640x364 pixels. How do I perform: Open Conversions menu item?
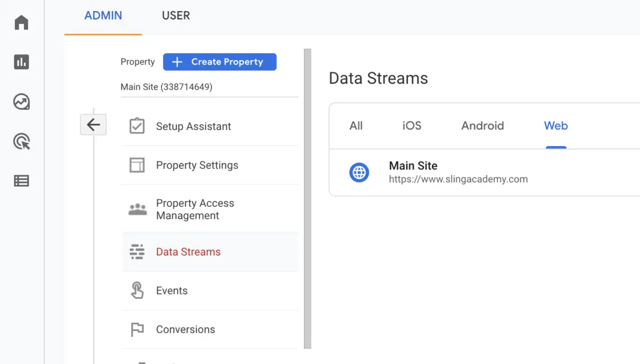[211, 329]
